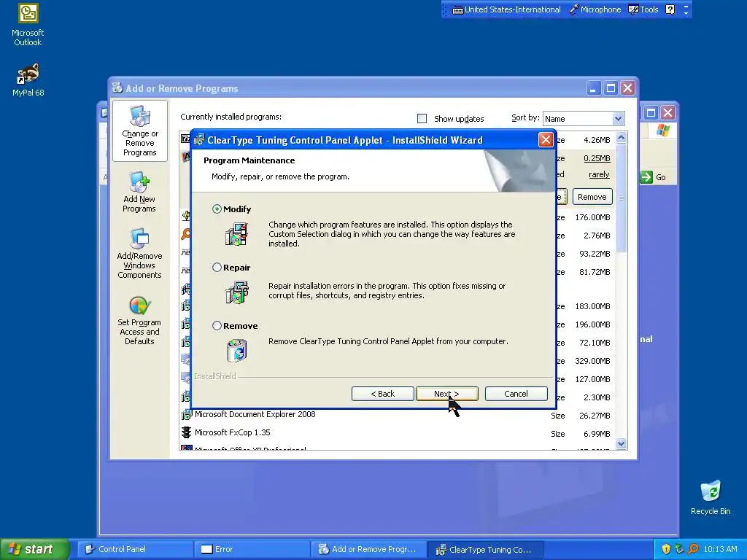The width and height of the screenshot is (747, 560).
Task: Open Add/Remove Windows Components
Action: tap(139, 253)
